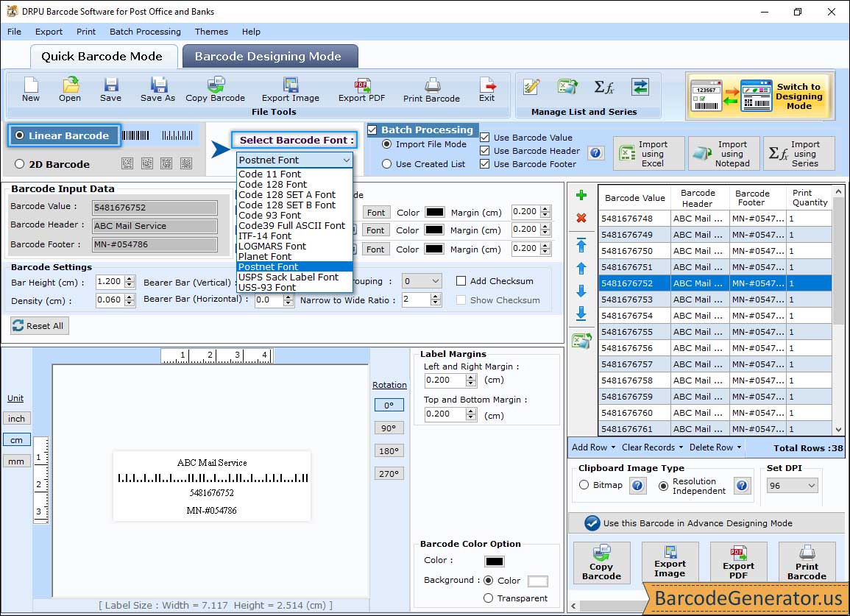Select the Use Created List option
This screenshot has width=850, height=616.
pyautogui.click(x=386, y=164)
